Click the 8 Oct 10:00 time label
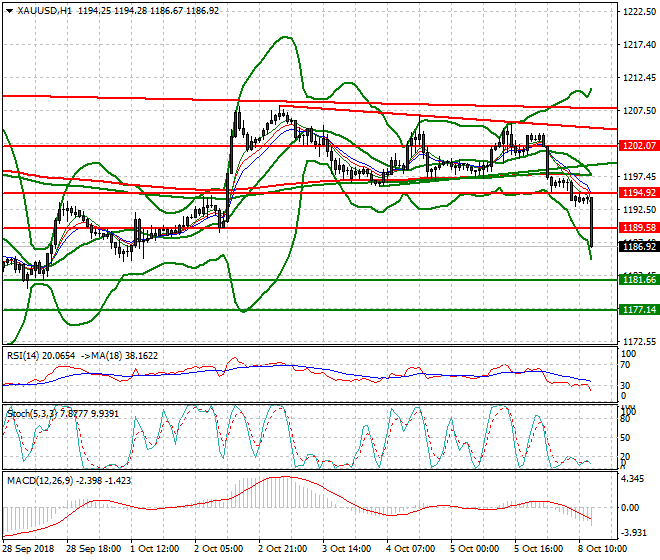Screen dimensions: 660x560 click(602, 549)
